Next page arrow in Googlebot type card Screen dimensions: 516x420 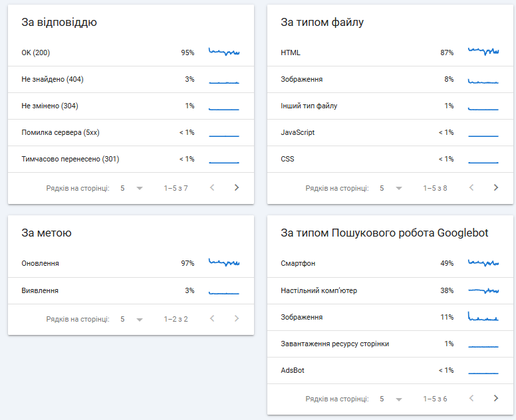(496, 399)
